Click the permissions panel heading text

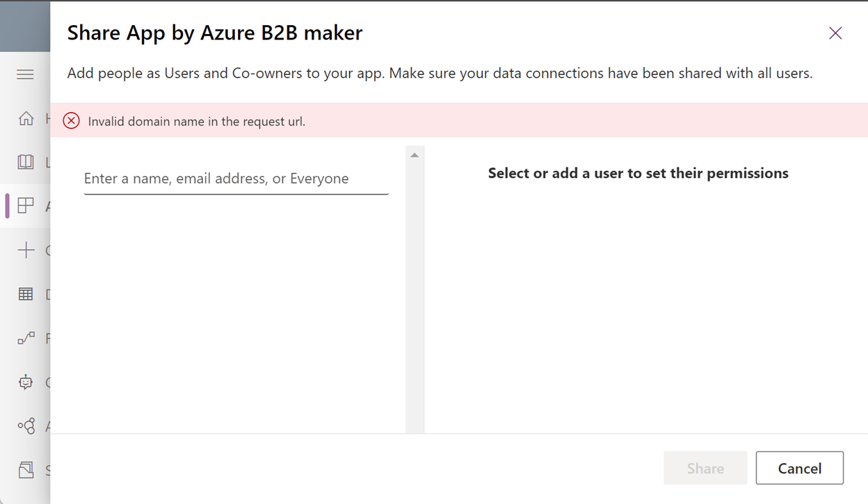[638, 173]
